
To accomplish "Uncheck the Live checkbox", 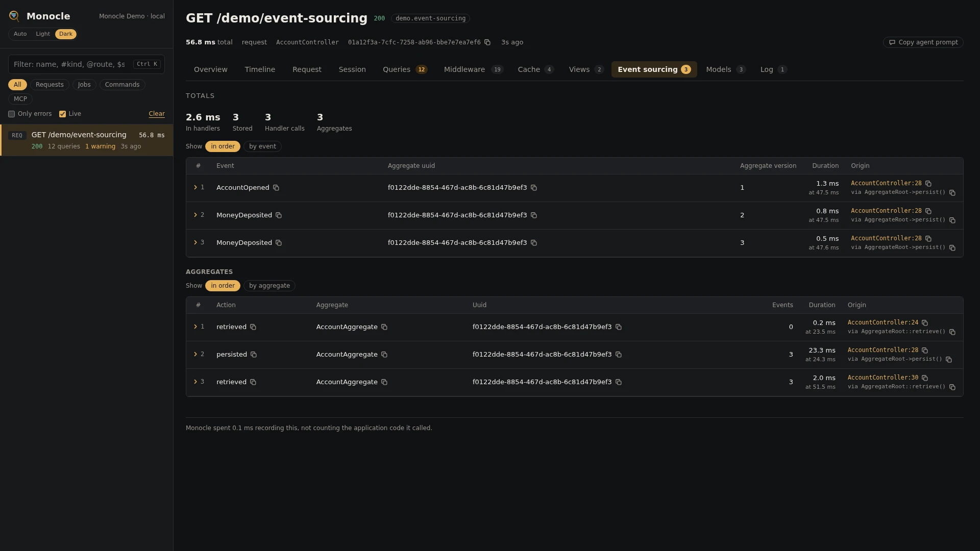I will [x=62, y=114].
